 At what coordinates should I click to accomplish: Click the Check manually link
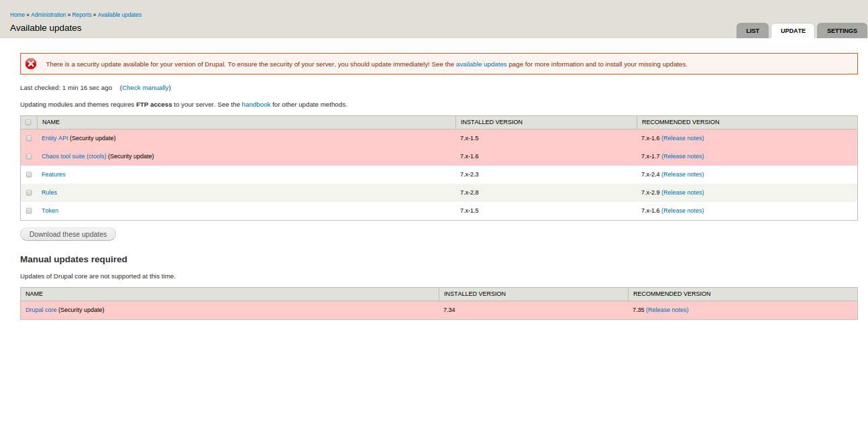click(146, 88)
